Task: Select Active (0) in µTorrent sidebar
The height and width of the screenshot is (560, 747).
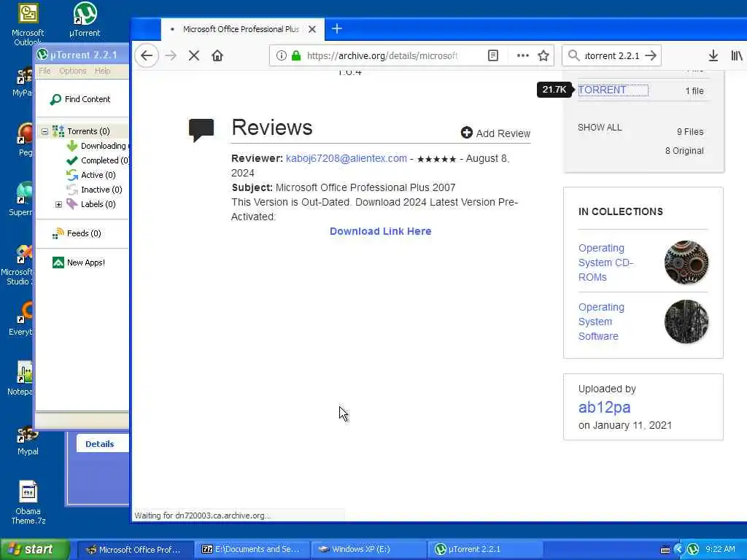Action: click(x=91, y=175)
